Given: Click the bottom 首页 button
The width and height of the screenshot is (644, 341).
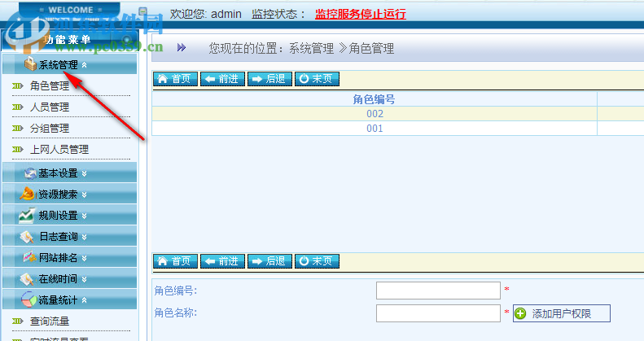Looking at the screenshot, I should 175,261.
